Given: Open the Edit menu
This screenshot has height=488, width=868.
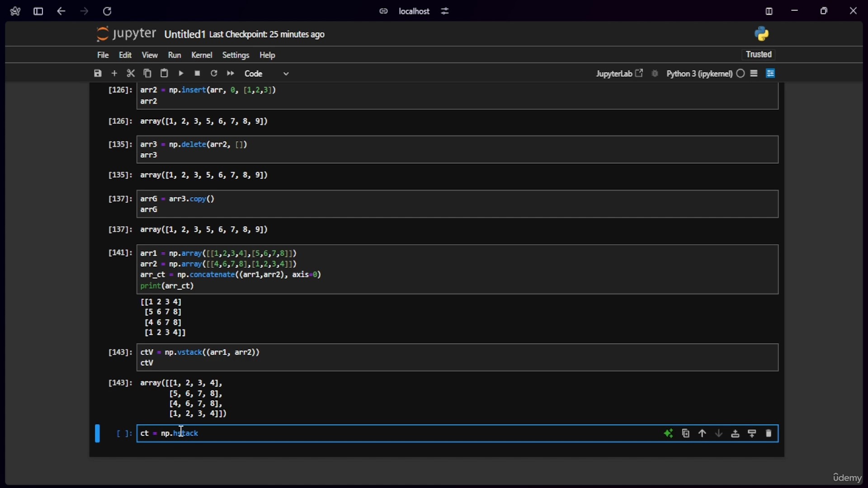Looking at the screenshot, I should click(125, 55).
